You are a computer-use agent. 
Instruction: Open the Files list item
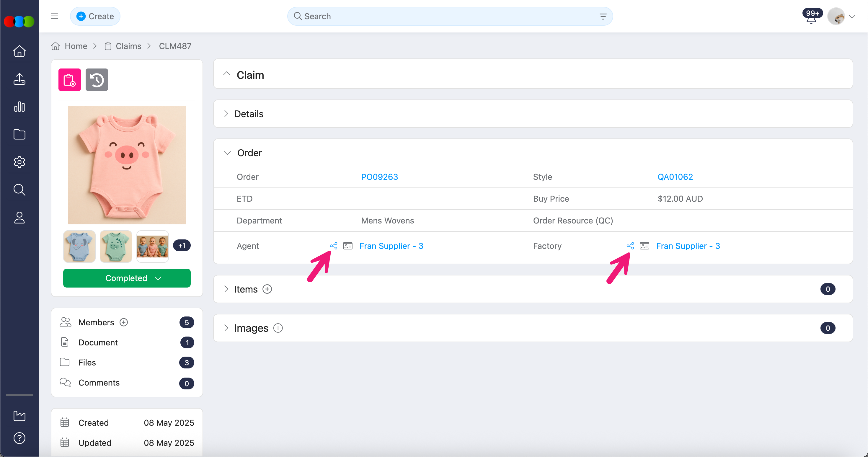pos(87,363)
